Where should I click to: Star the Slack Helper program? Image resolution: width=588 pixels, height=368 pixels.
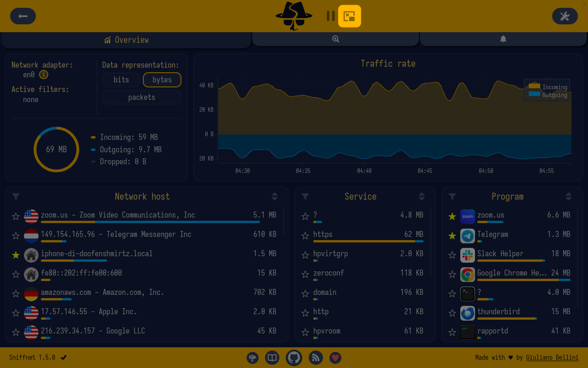coord(452,255)
